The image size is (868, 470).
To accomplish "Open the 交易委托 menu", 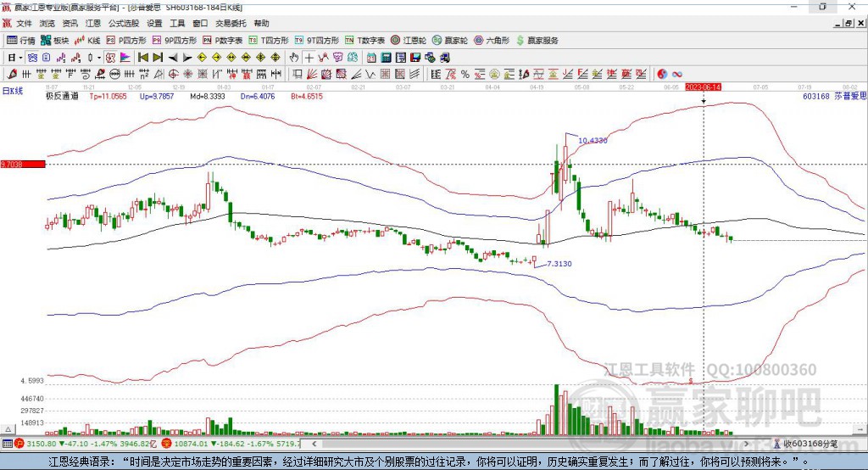I will click(x=231, y=23).
